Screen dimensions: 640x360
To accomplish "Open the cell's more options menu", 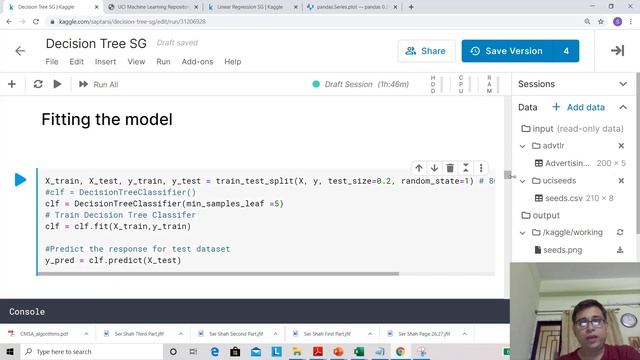I will click(x=481, y=168).
